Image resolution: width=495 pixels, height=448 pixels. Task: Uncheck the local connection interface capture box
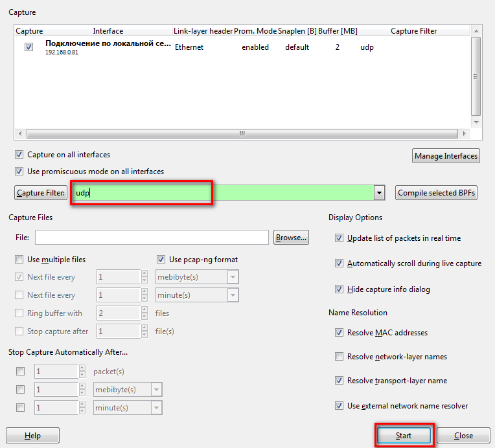29,47
